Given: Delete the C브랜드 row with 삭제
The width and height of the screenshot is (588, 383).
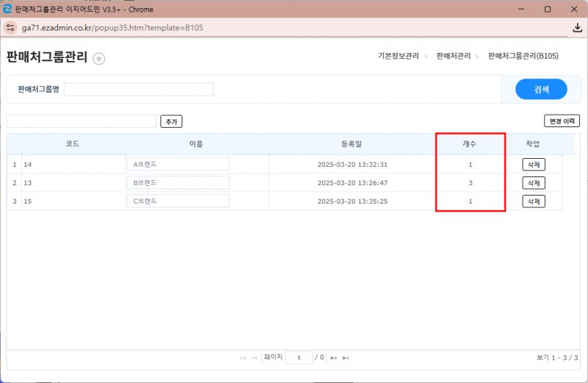Looking at the screenshot, I should (x=533, y=201).
